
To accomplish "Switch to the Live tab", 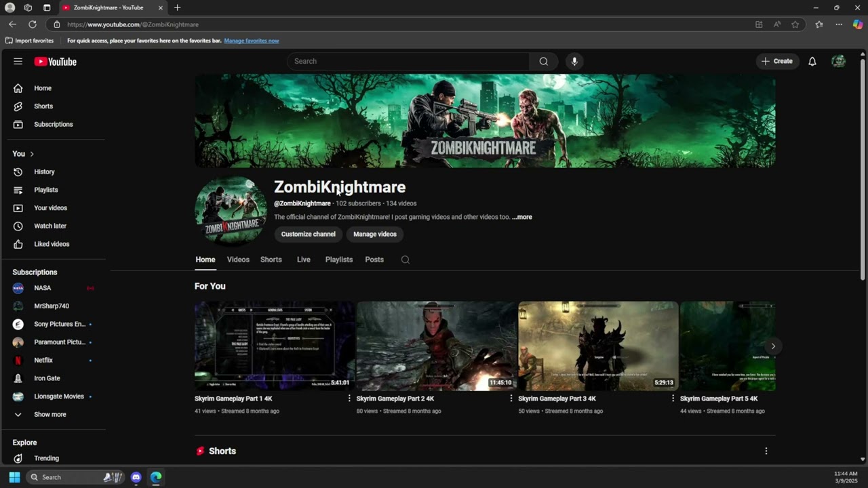I will coord(304,260).
